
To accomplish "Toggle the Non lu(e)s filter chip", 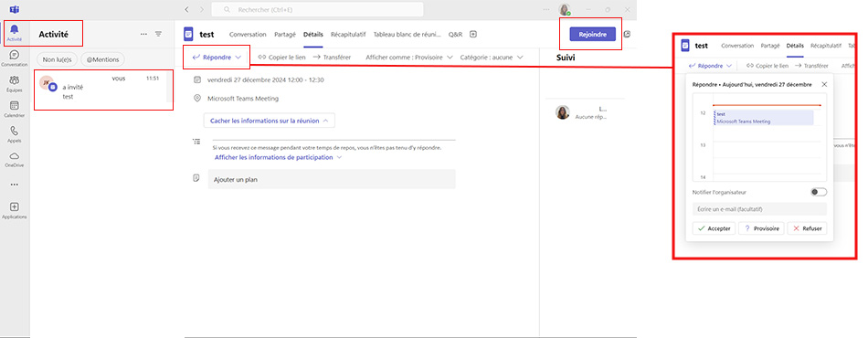I will [x=57, y=59].
